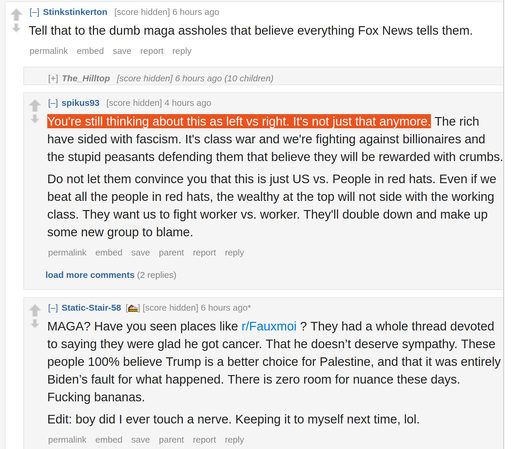Save Static-Stair-58's comment
This screenshot has width=513, height=449.
point(140,440)
